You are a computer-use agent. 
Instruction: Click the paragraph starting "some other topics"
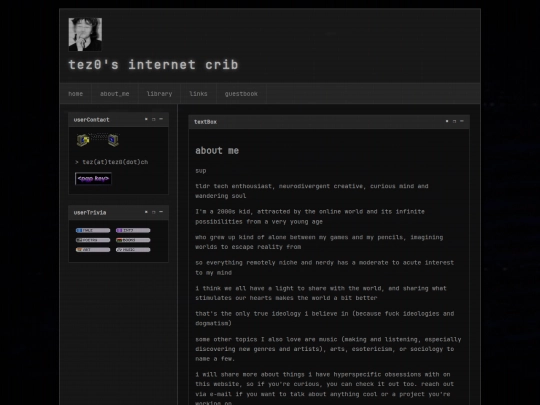(328, 349)
